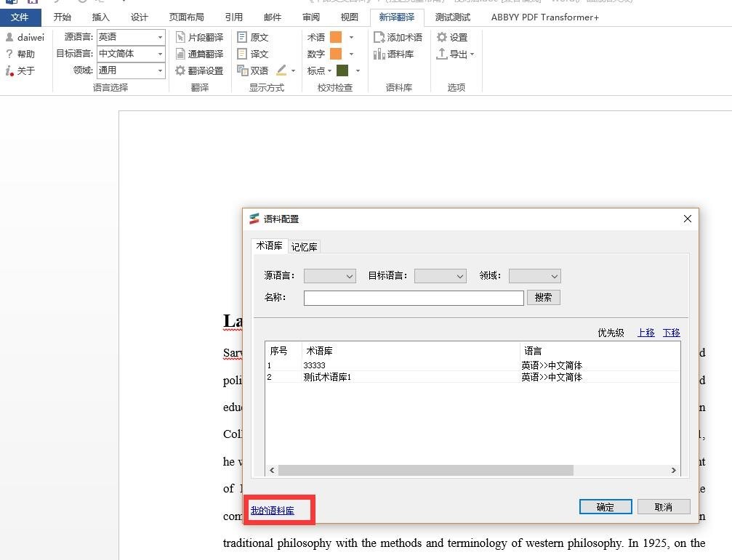Switch to the 视图 ribbon tab
The width and height of the screenshot is (732, 560).
point(349,17)
